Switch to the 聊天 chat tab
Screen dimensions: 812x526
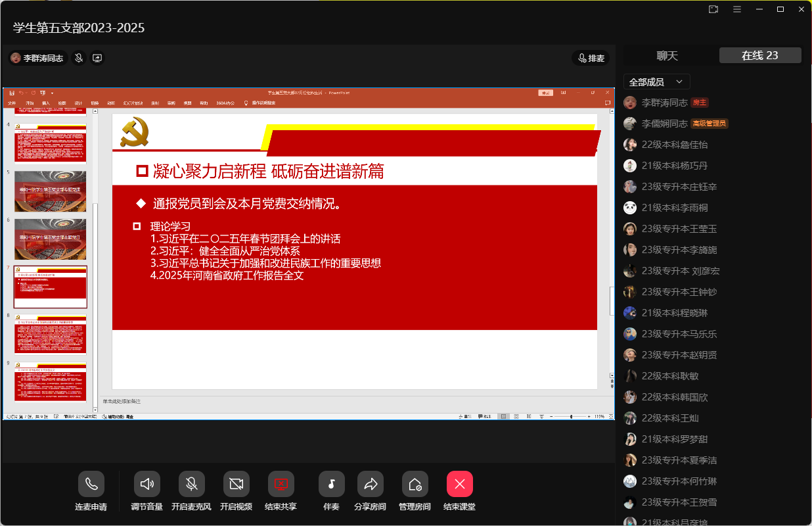667,56
